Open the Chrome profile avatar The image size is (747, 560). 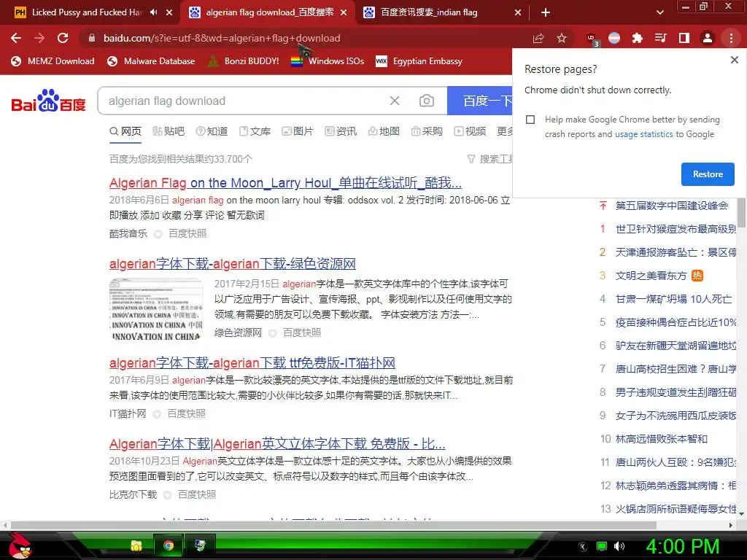[708, 38]
